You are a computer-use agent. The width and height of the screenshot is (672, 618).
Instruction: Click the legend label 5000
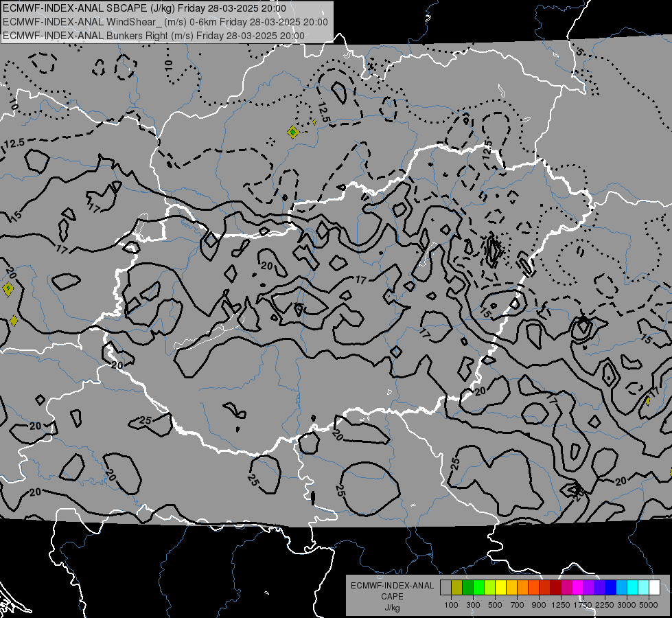coord(649,605)
